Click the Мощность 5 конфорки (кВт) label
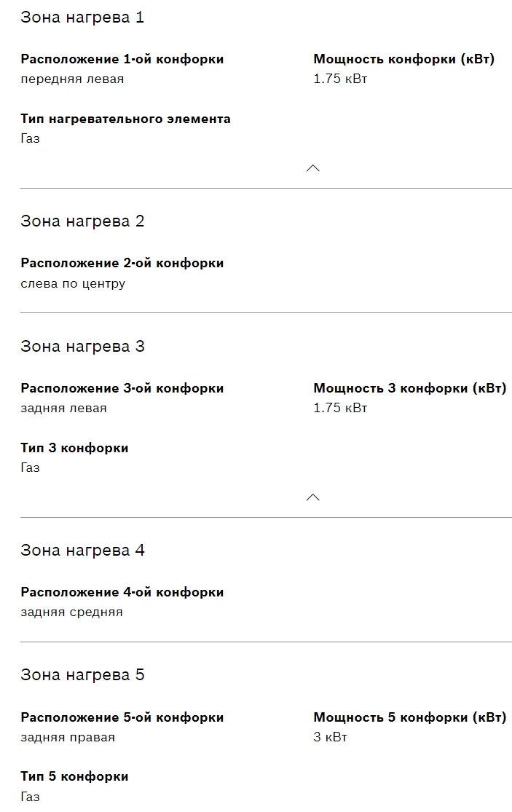 click(409, 717)
